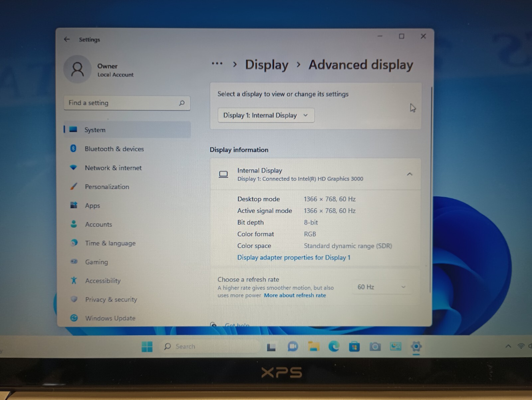This screenshot has height=400, width=532.
Task: Click the Color format value RGB
Action: (310, 234)
